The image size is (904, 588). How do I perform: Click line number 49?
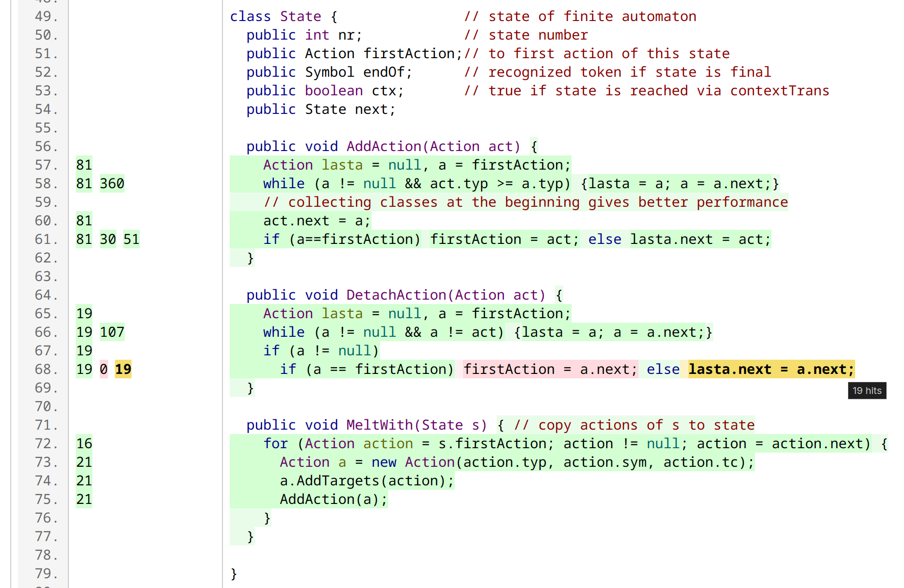point(46,17)
